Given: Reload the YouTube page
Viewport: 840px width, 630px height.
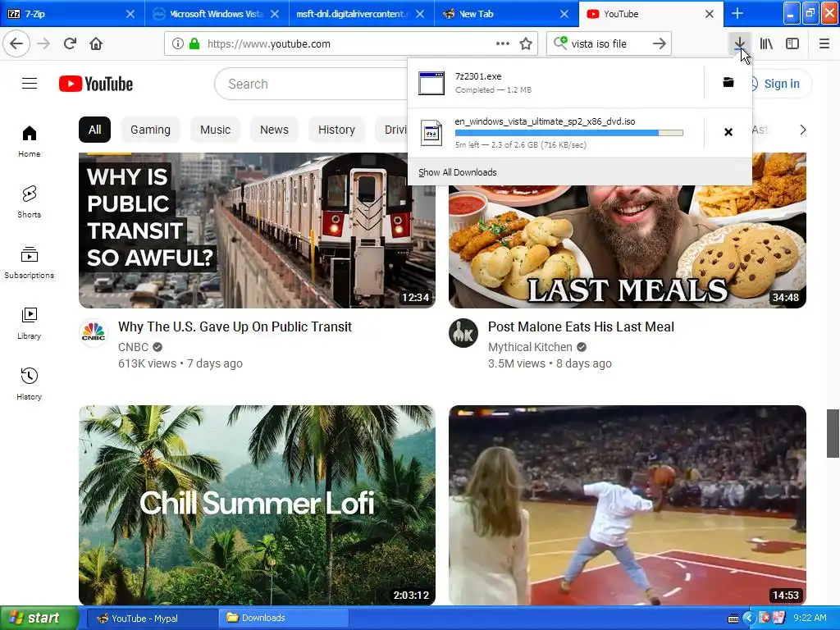Looking at the screenshot, I should pos(70,43).
